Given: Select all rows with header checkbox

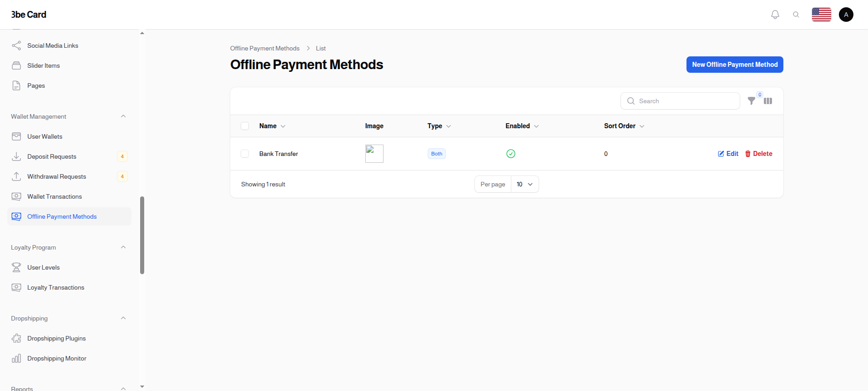Looking at the screenshot, I should 245,126.
